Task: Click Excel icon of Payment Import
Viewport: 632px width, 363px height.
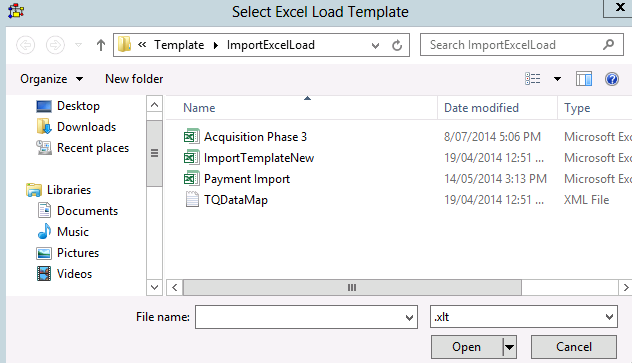Action: coord(191,178)
